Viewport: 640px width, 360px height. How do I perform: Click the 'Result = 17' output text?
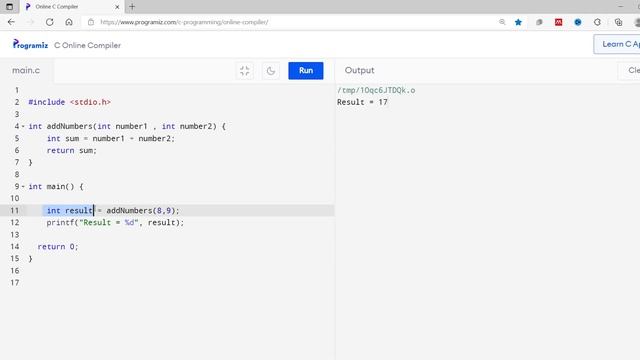click(362, 102)
